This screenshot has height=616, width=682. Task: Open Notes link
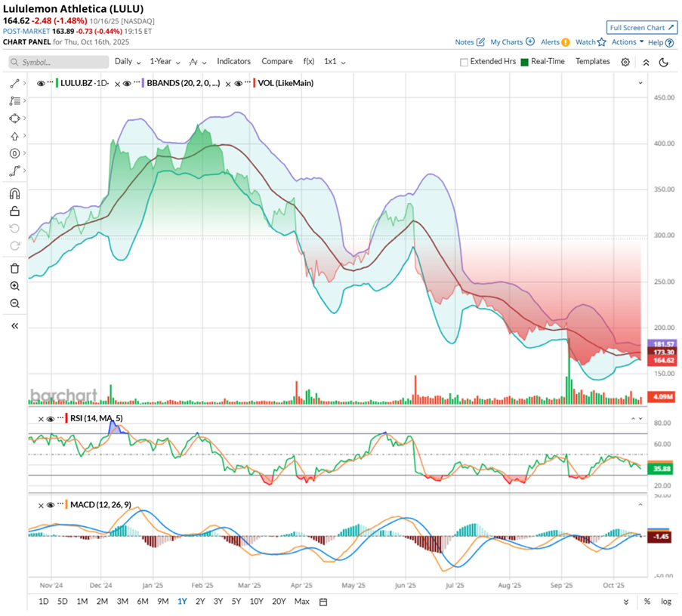(x=470, y=42)
